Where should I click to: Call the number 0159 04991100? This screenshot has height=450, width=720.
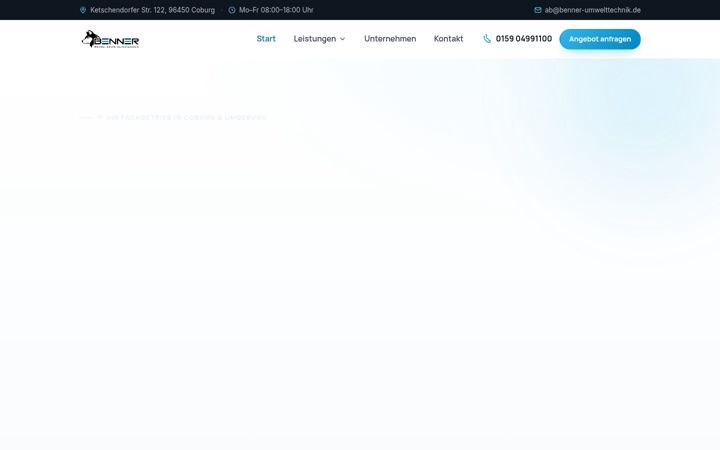pyautogui.click(x=523, y=39)
